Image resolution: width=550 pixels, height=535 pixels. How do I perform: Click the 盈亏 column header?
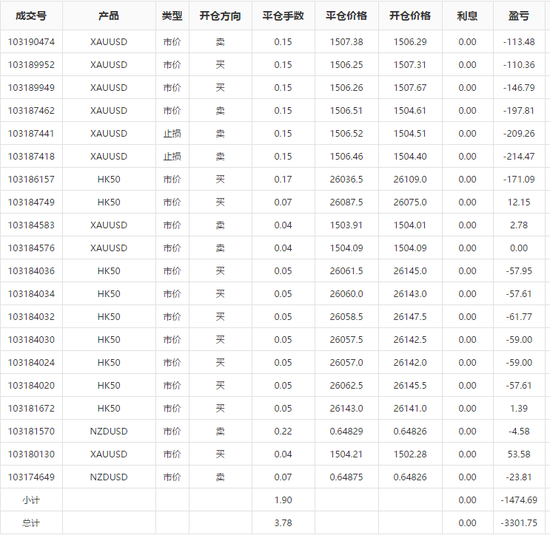point(519,16)
